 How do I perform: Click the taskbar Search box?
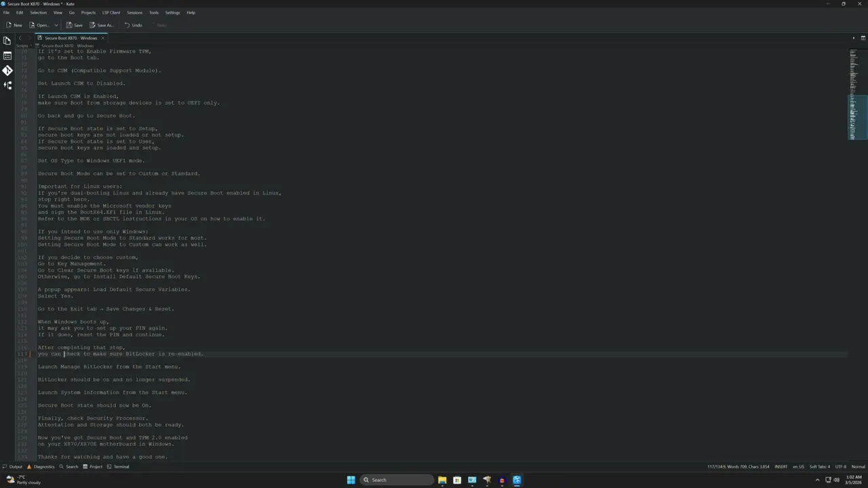[397, 480]
